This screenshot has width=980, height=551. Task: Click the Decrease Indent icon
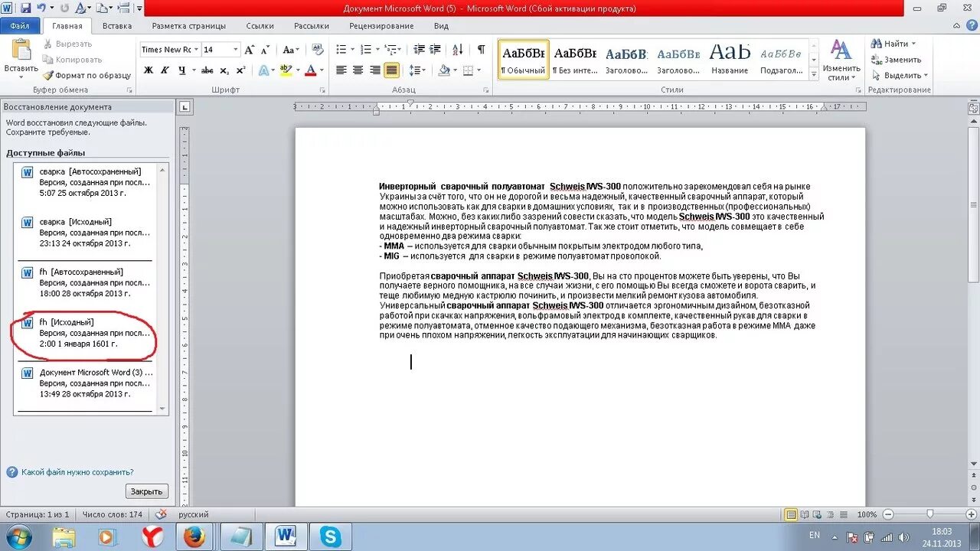(x=419, y=50)
